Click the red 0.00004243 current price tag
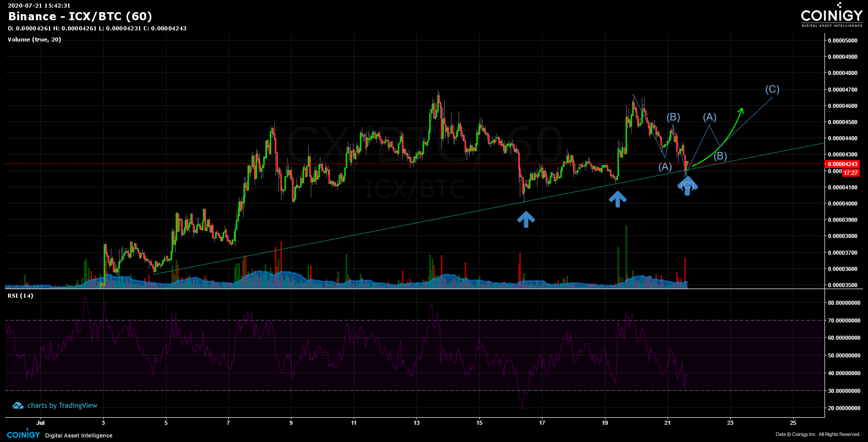 coord(843,164)
